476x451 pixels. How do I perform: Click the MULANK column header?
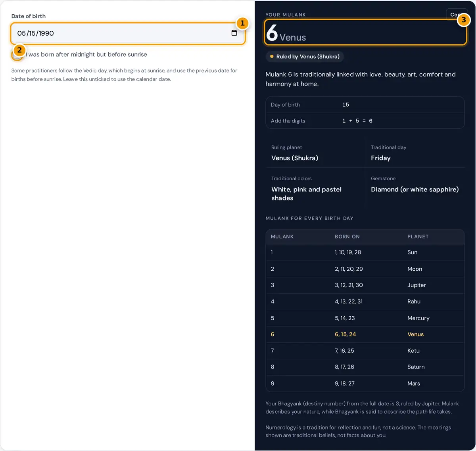(282, 237)
